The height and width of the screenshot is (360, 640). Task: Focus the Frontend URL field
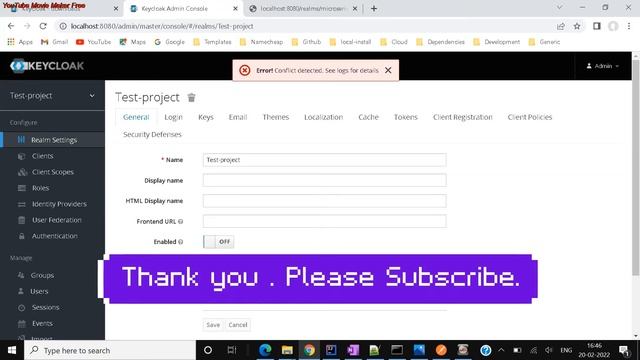[324, 221]
